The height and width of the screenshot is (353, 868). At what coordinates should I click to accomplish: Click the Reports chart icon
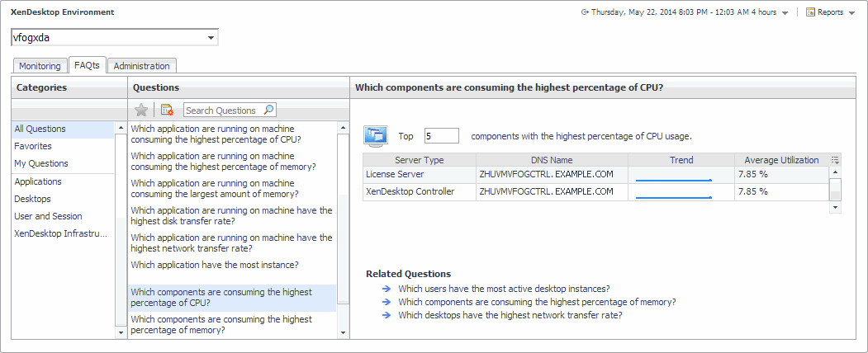pos(810,12)
